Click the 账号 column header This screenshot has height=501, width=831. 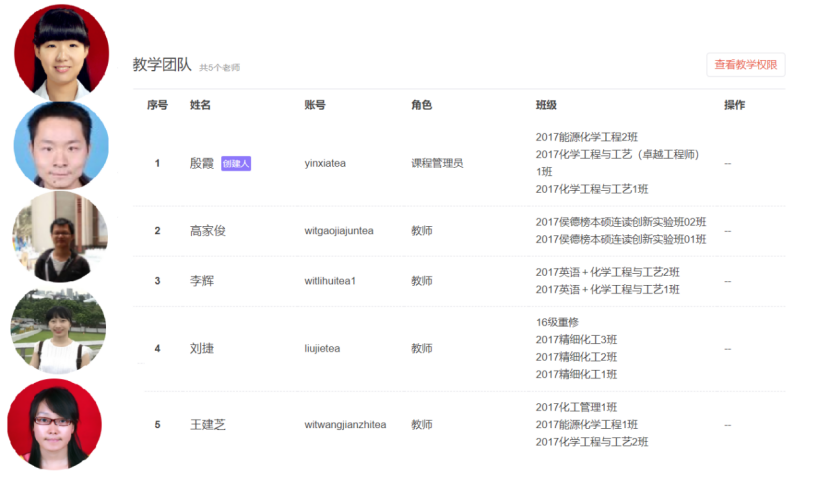(314, 105)
